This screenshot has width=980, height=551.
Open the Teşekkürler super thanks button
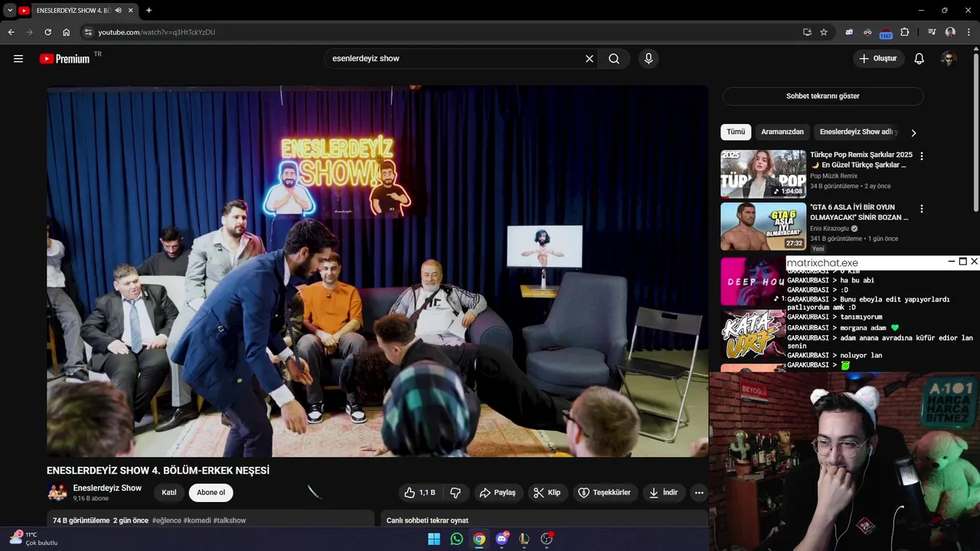pos(605,493)
